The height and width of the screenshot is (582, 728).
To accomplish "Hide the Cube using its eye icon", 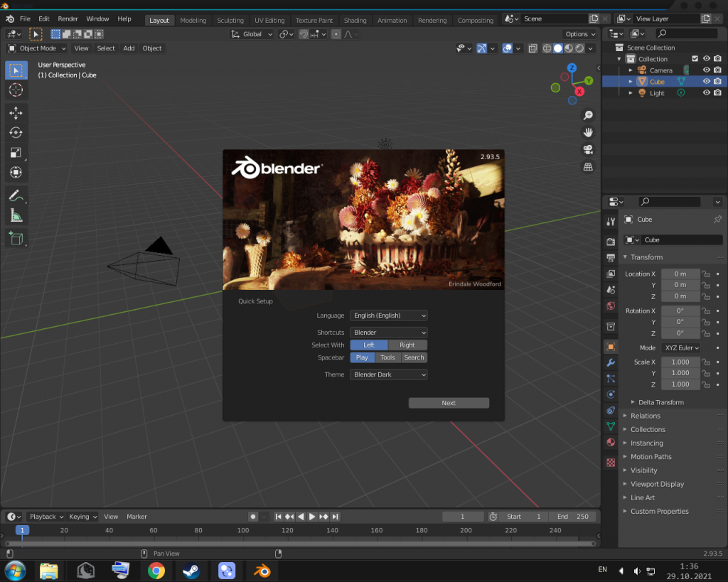I will (x=707, y=81).
